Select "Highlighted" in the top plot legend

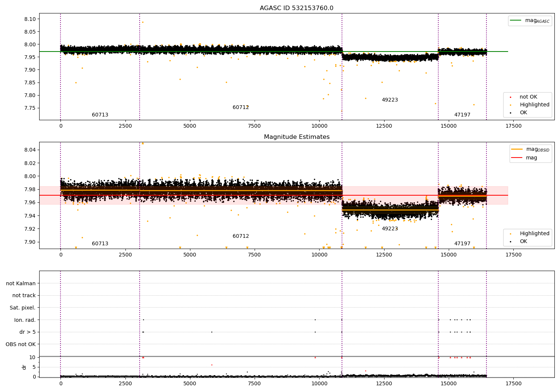click(x=535, y=105)
